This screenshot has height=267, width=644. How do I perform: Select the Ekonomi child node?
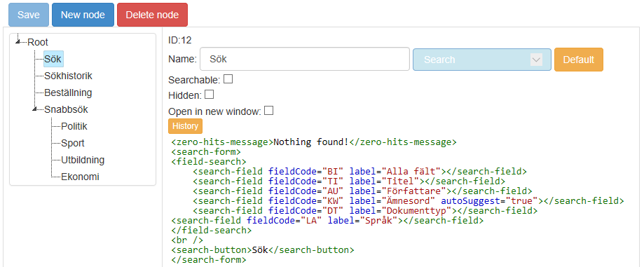click(80, 177)
